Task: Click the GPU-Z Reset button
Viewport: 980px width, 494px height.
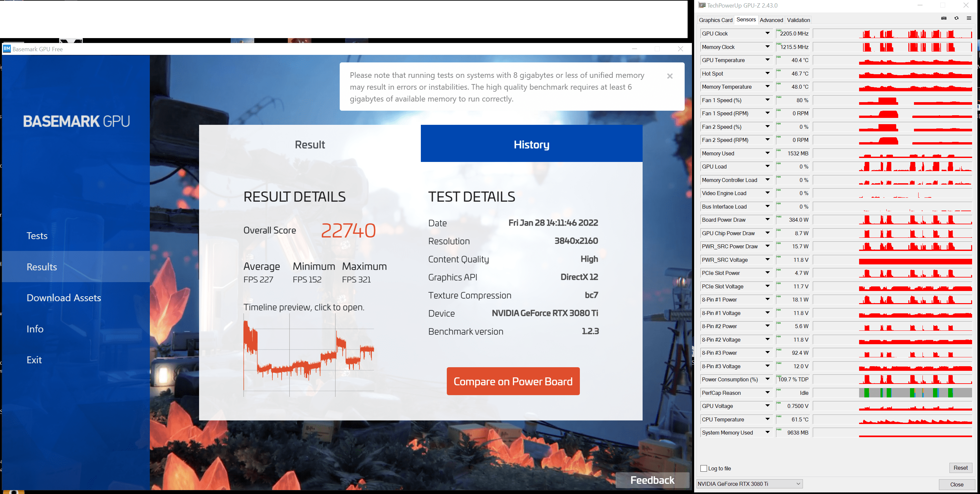Action: 960,468
